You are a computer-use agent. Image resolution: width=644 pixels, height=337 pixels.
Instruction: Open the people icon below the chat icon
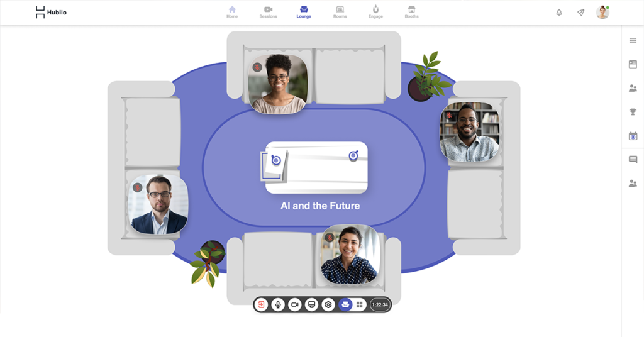point(633,184)
